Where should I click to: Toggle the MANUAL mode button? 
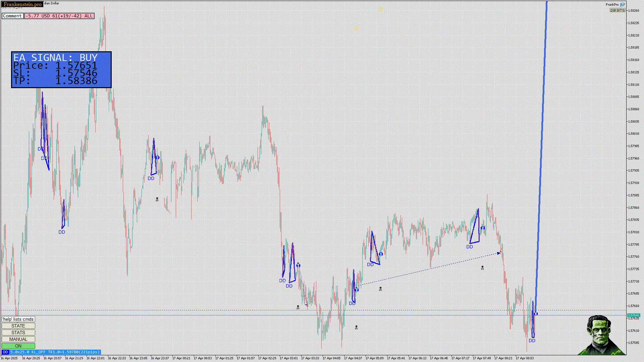pos(18,339)
